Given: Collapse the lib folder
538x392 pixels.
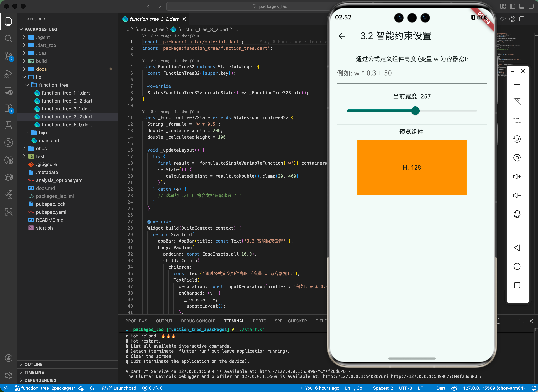Looking at the screenshot, I should pos(38,77).
